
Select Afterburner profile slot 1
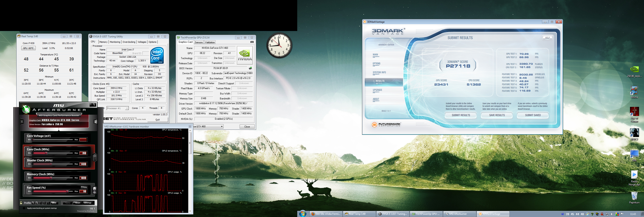33,203
